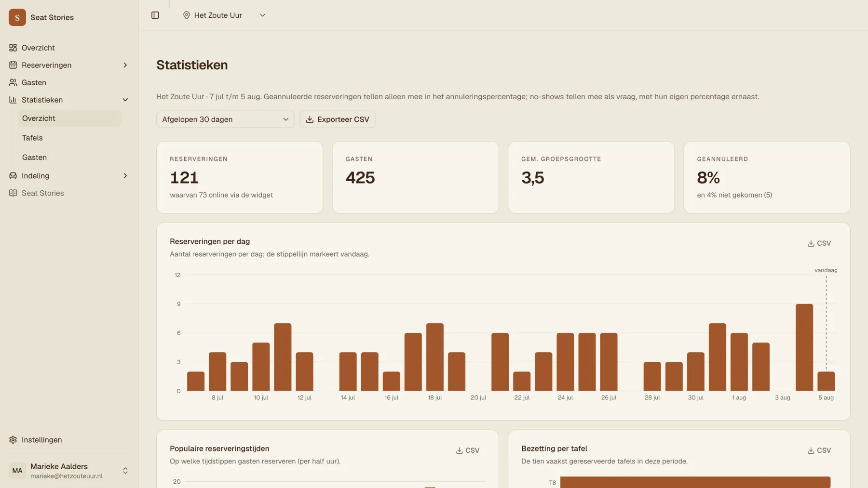Click 'en 4% niet gekomen (5)' text
The height and width of the screenshot is (488, 868).
pyautogui.click(x=734, y=195)
